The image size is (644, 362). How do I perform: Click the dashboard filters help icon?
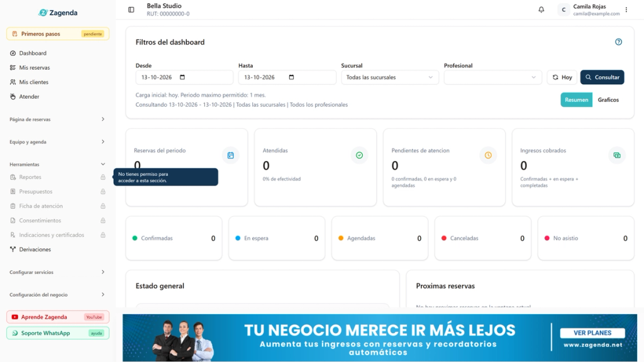[619, 42]
